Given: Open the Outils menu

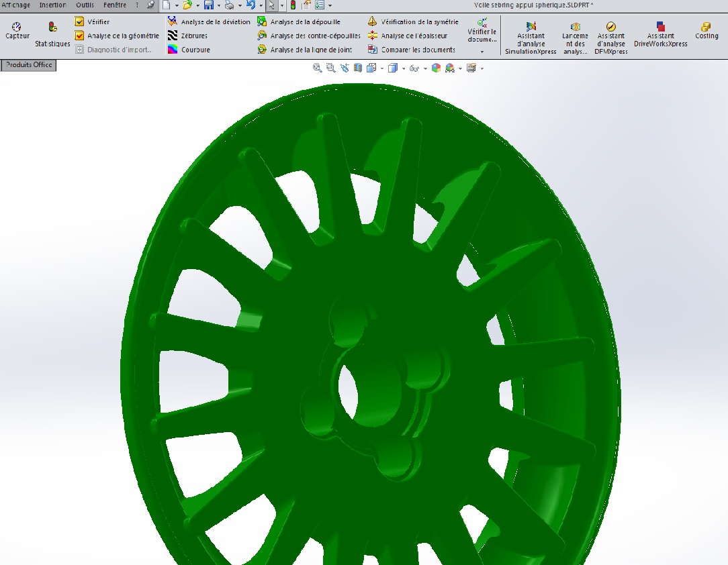Looking at the screenshot, I should click(x=85, y=5).
